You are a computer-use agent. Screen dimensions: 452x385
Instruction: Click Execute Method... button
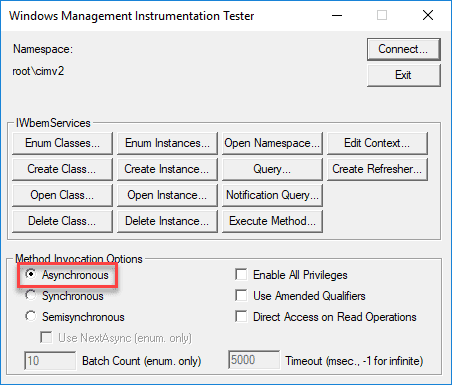pos(272,221)
